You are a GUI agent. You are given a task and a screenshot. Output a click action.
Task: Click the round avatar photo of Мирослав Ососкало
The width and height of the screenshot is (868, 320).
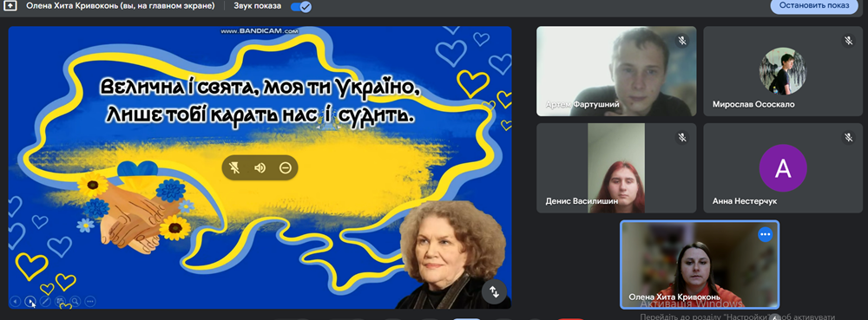click(783, 71)
